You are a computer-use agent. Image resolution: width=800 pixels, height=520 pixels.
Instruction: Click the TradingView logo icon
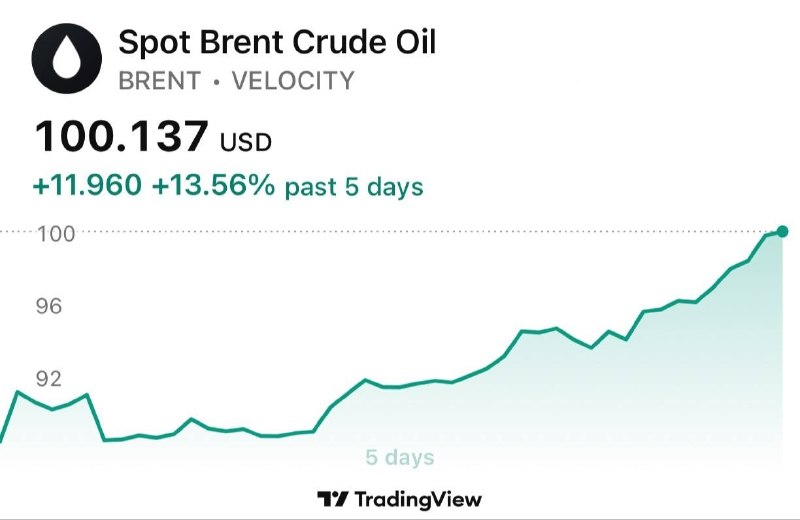tap(333, 499)
